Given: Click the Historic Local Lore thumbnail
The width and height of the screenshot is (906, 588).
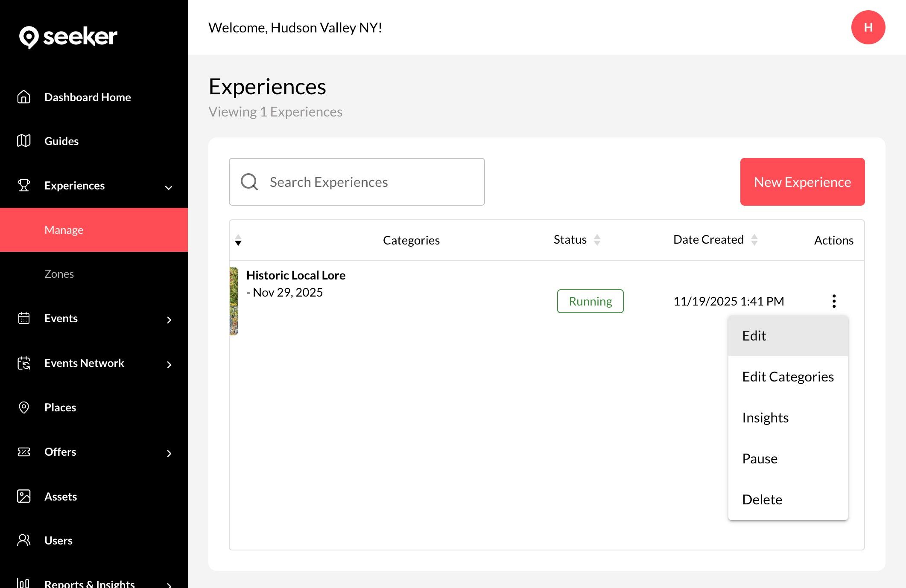Looking at the screenshot, I should pos(234,301).
